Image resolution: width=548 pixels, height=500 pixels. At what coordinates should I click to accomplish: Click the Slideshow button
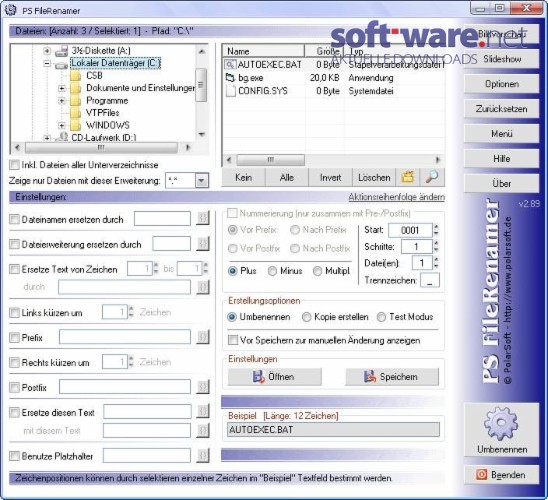502,59
